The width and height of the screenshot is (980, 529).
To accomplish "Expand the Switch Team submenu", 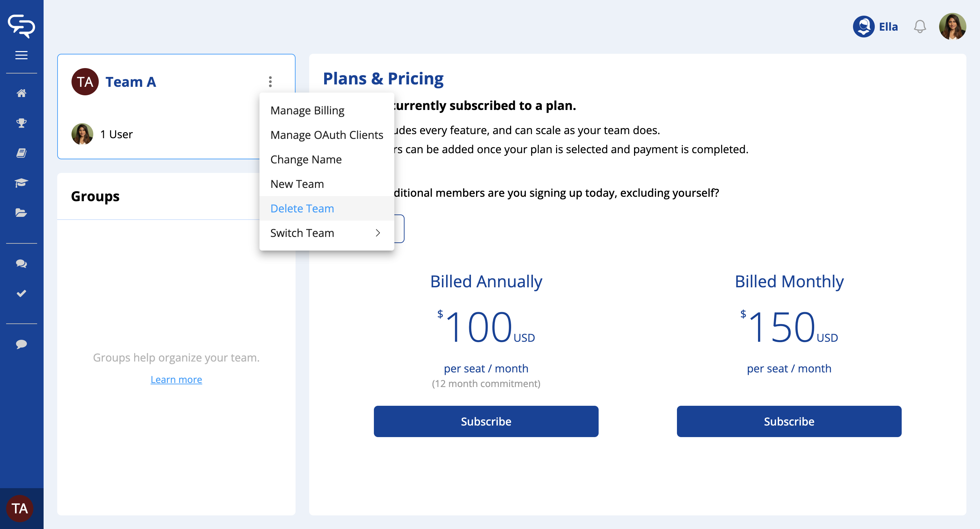I will [x=326, y=233].
